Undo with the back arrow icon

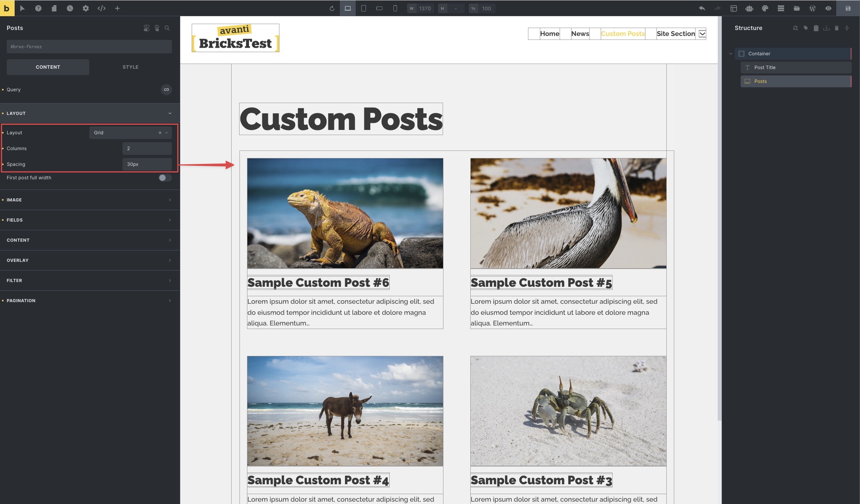coord(702,8)
